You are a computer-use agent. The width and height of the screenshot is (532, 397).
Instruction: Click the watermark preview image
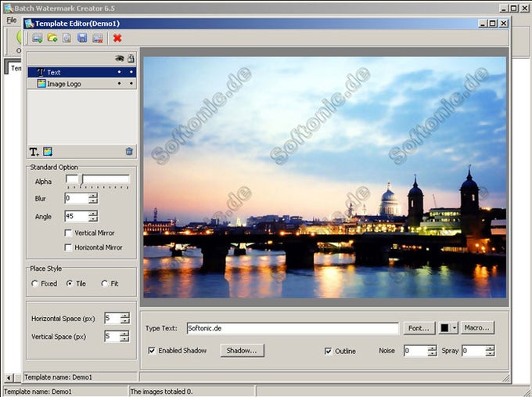tap(325, 177)
